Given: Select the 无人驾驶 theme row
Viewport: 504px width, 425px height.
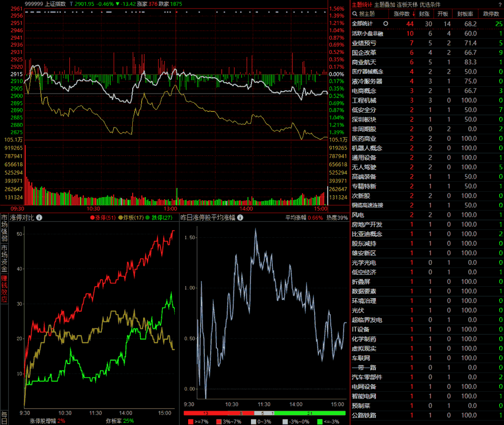Looking at the screenshot, I should [427, 167].
